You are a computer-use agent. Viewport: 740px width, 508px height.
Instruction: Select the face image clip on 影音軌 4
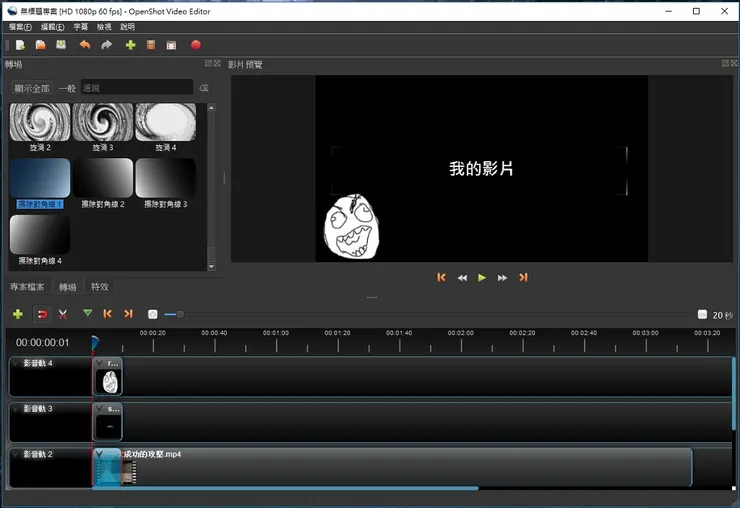[x=108, y=376]
